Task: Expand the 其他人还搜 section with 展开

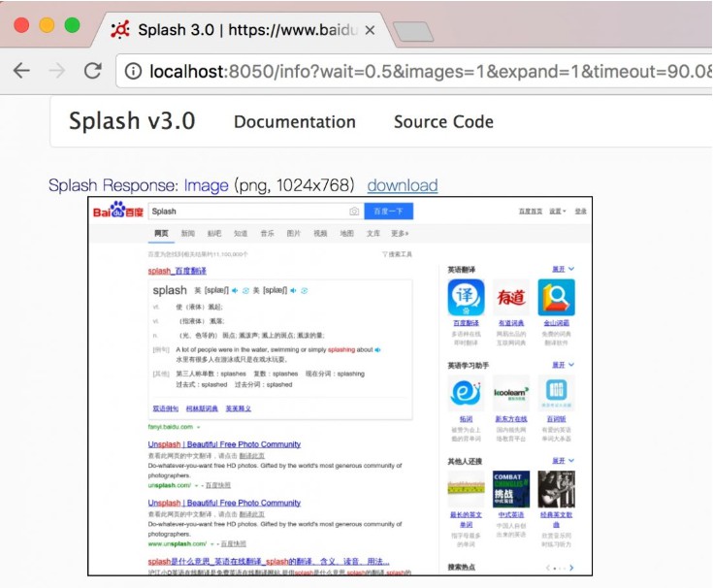Action: pos(563,461)
